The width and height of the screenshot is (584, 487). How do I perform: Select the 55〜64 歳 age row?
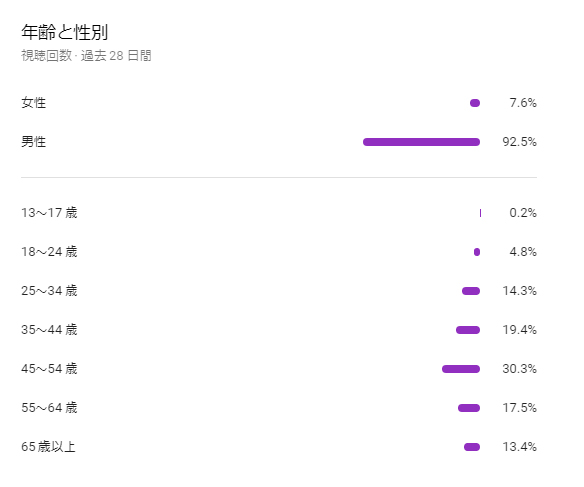[279, 408]
